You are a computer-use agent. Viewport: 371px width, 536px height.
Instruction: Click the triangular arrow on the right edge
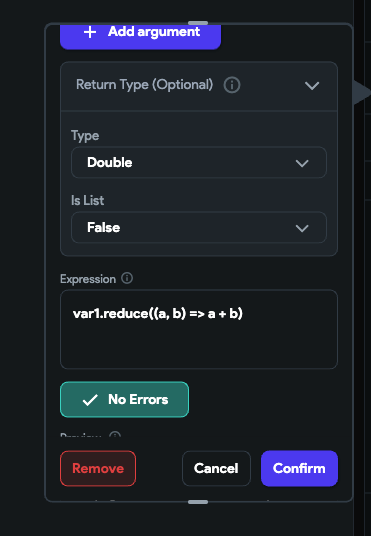pos(362,92)
